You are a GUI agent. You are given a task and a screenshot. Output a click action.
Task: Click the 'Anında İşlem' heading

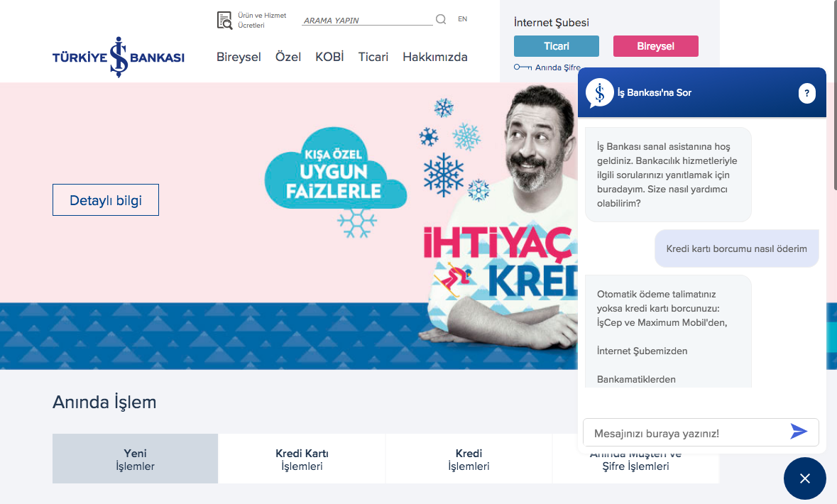[x=104, y=402]
